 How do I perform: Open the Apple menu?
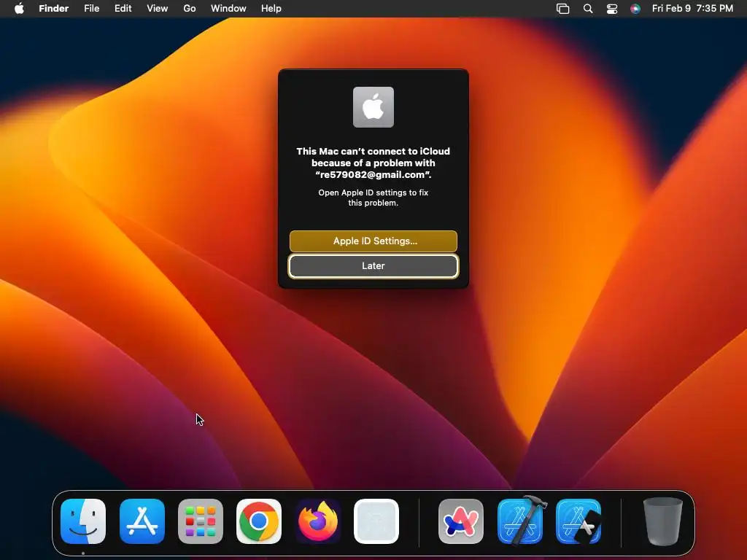(x=19, y=9)
